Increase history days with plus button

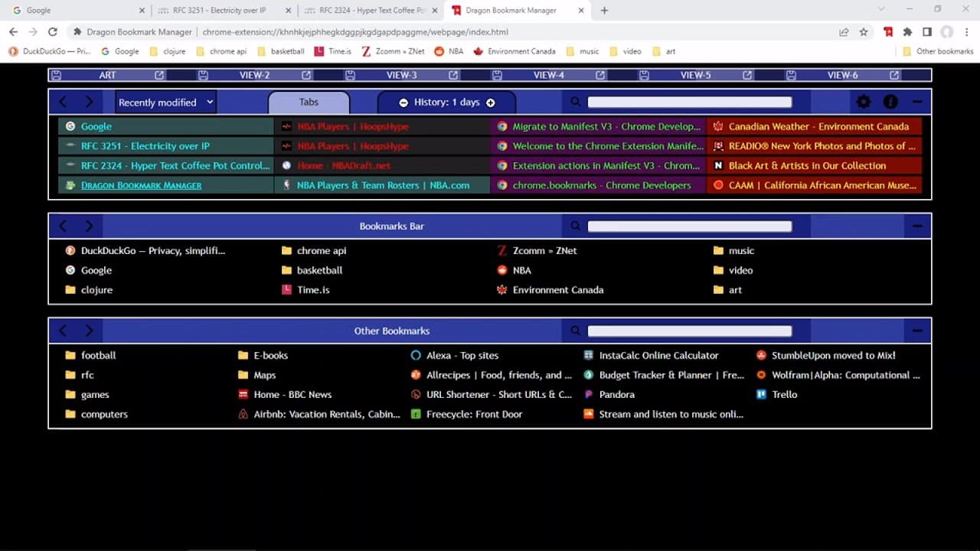[491, 103]
